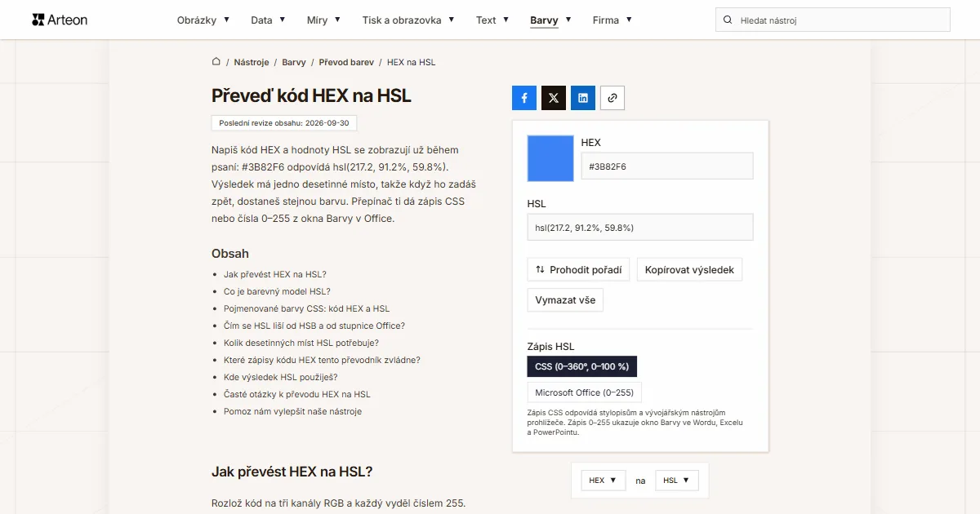Go to Barvy breadcrumb
This screenshot has height=514, width=980.
(294, 62)
